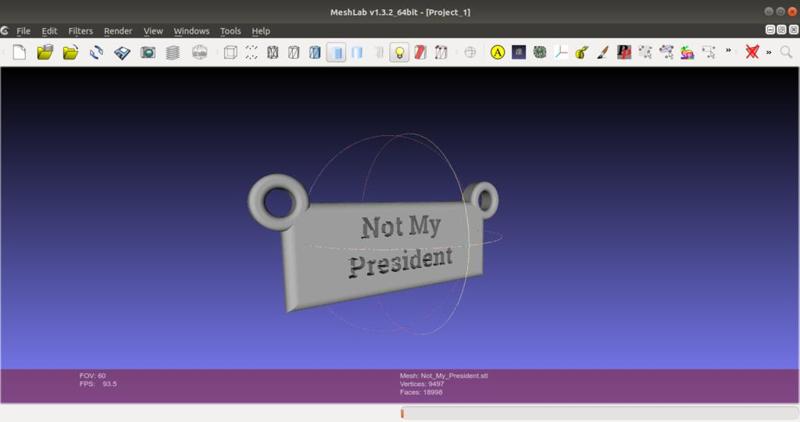Image resolution: width=800 pixels, height=422 pixels.
Task: Activate the axis manipulator tool
Action: [561, 52]
